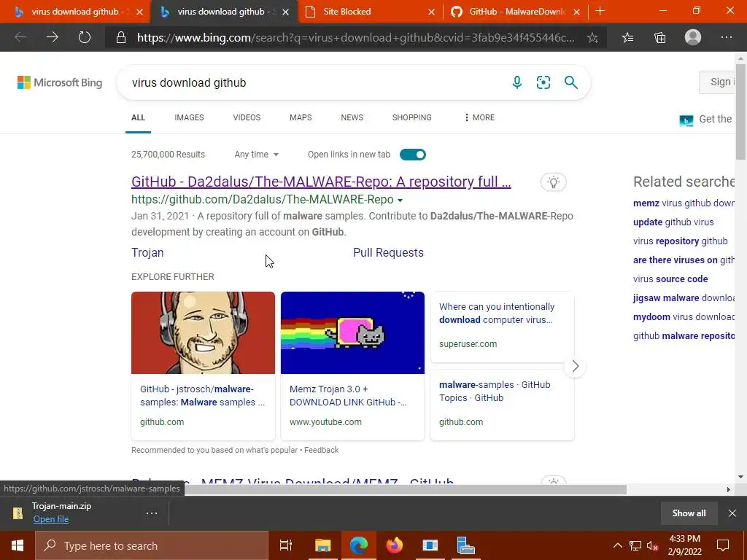This screenshot has height=560, width=747.
Task: Expand the Any time date filter
Action: 256,155
